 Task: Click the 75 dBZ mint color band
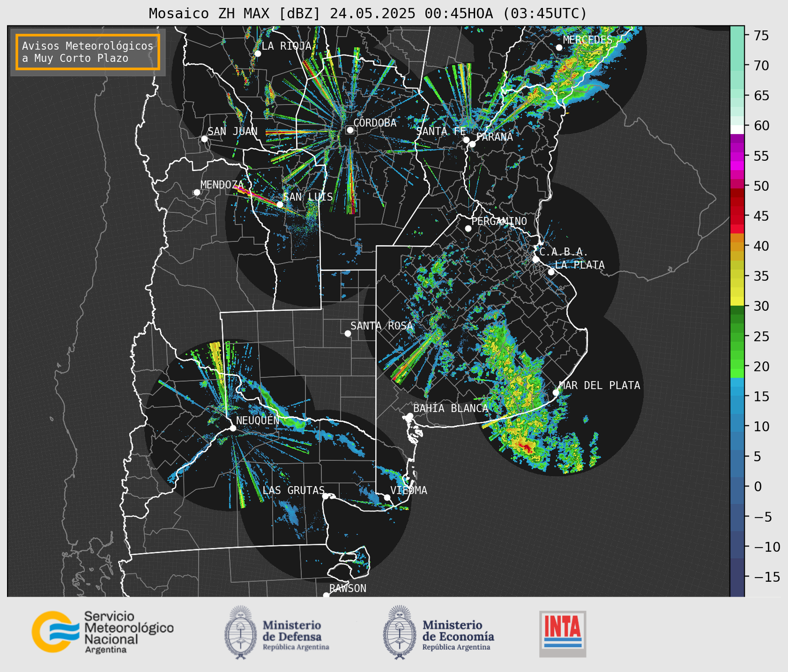coord(737,36)
